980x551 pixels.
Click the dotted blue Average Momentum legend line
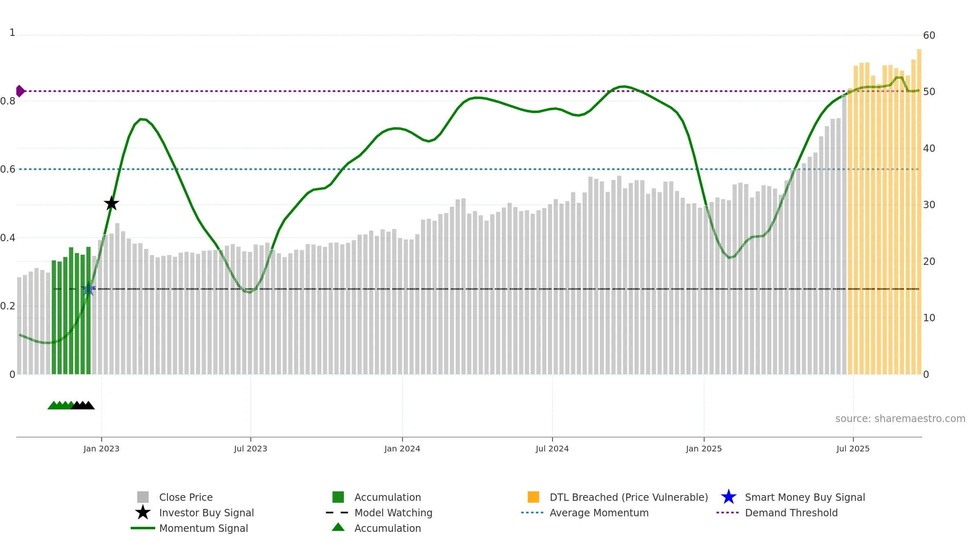[532, 513]
